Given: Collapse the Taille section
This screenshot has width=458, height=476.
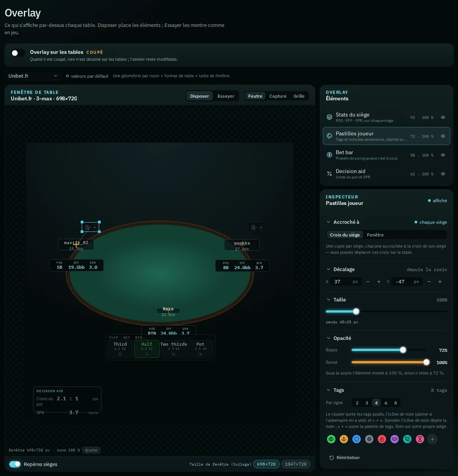Looking at the screenshot, I should coord(329,300).
